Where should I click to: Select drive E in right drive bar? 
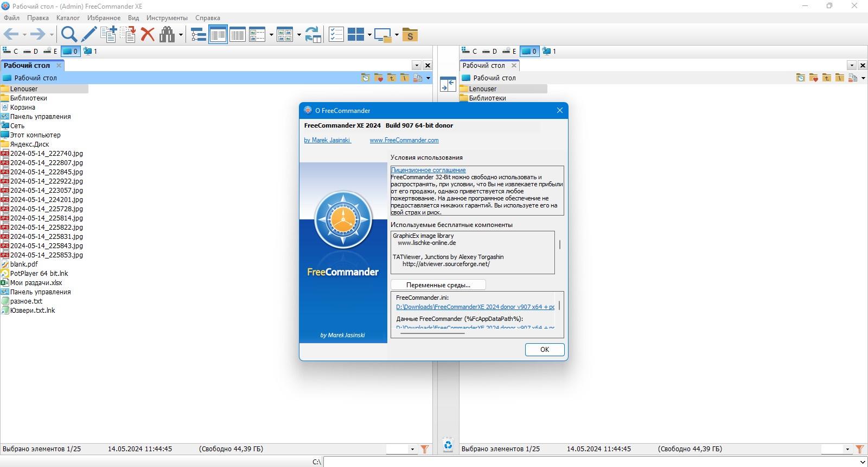509,51
